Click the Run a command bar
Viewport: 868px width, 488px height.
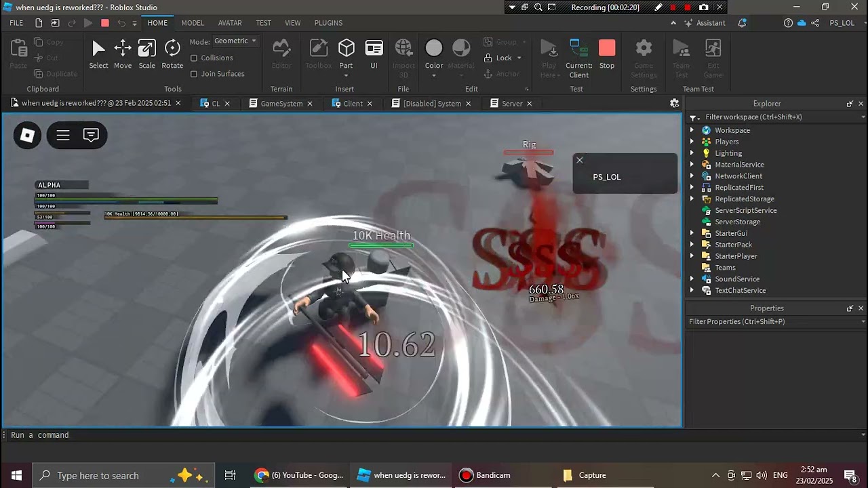[434, 435]
